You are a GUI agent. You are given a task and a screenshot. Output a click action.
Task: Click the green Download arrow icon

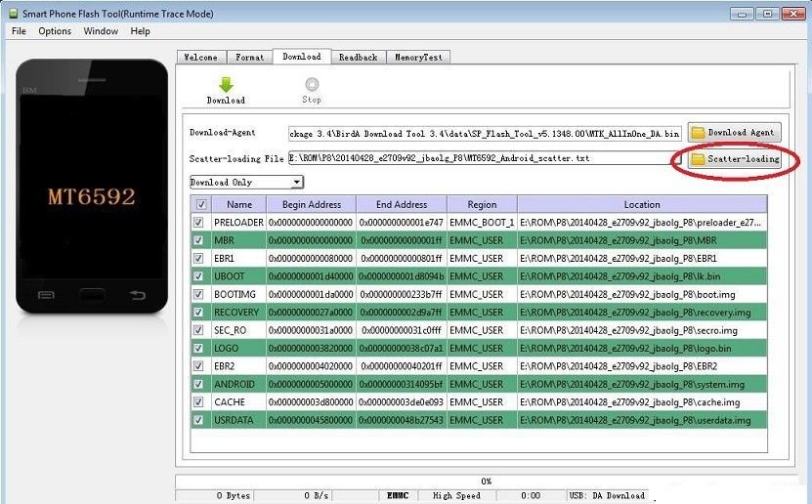(x=226, y=85)
